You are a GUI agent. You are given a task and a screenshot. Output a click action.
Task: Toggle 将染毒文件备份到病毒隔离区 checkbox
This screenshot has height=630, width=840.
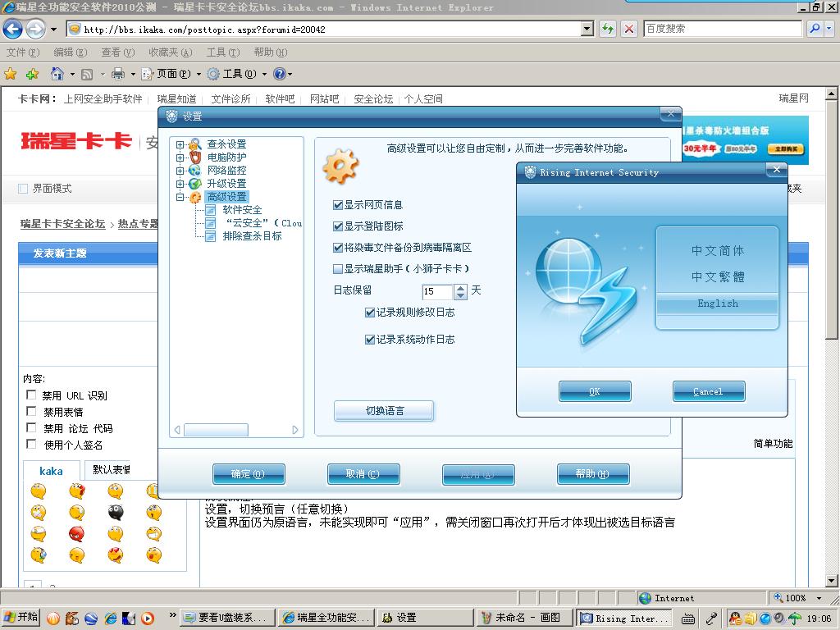point(338,248)
